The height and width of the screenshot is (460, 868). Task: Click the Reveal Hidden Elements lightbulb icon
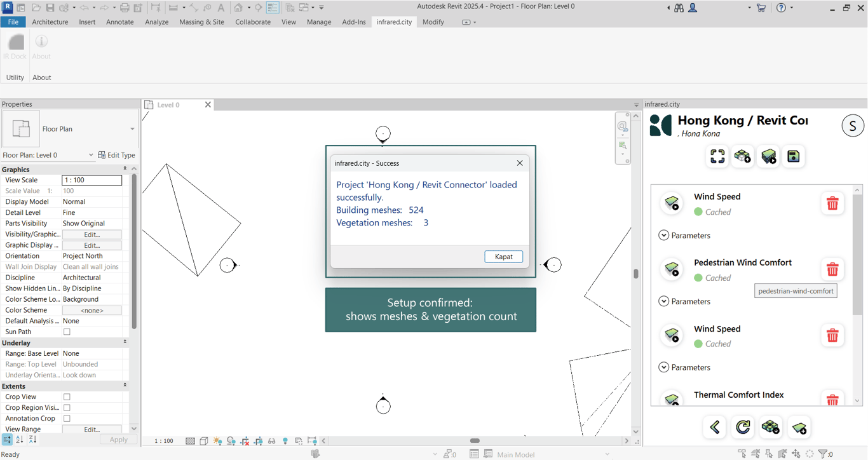coord(285,441)
